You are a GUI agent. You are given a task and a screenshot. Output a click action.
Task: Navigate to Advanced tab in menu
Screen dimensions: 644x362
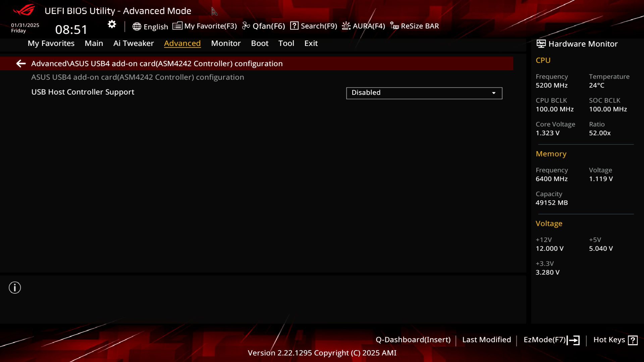tap(182, 43)
